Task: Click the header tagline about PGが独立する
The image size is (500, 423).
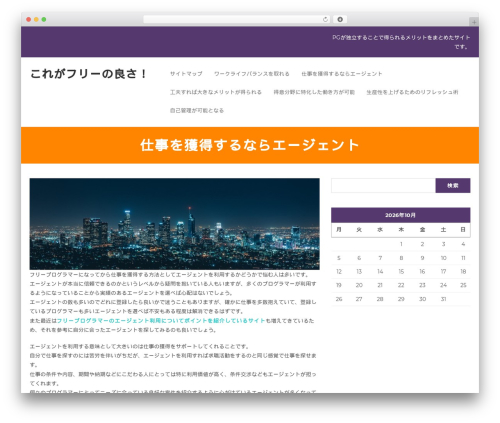Action: click(401, 42)
